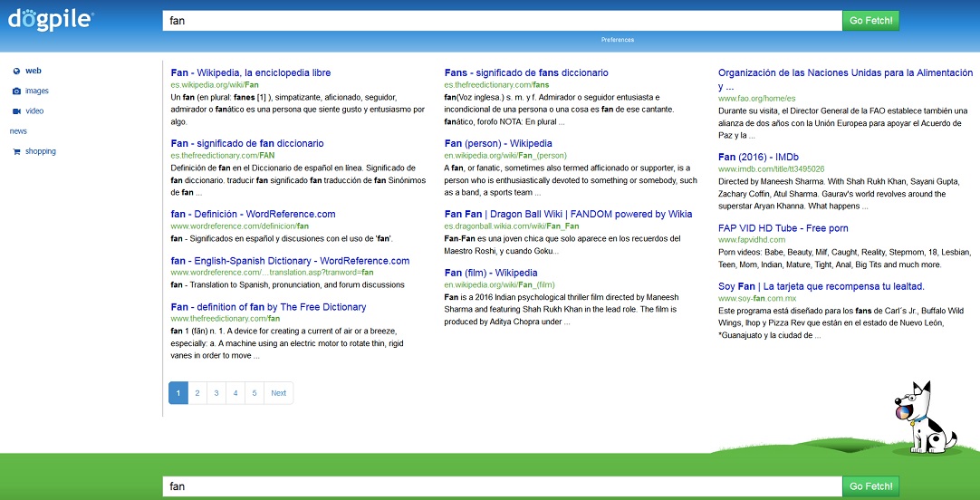Click the web globe icon in sidebar
Screen dimensions: 980x500
click(17, 72)
